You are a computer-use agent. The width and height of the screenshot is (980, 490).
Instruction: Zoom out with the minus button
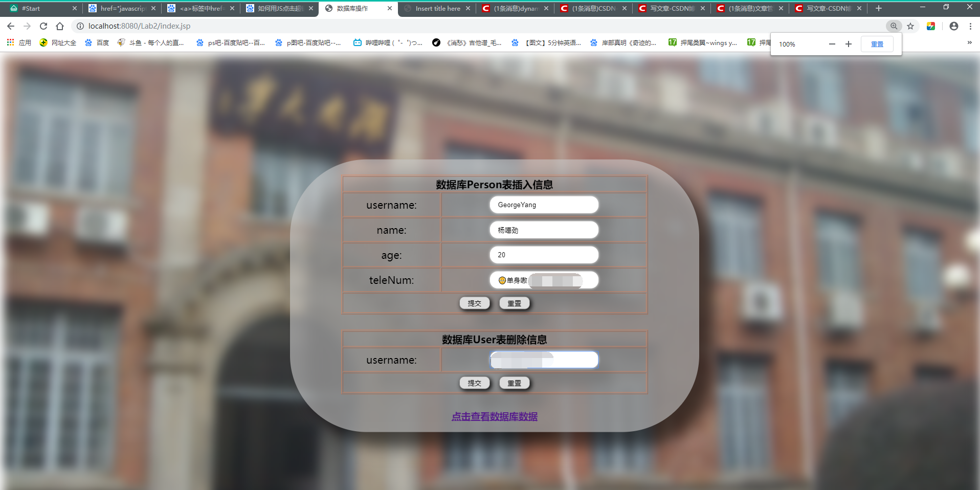tap(832, 44)
